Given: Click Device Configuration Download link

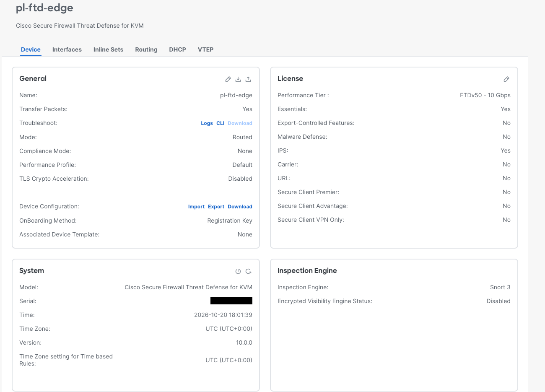Looking at the screenshot, I should 240,207.
